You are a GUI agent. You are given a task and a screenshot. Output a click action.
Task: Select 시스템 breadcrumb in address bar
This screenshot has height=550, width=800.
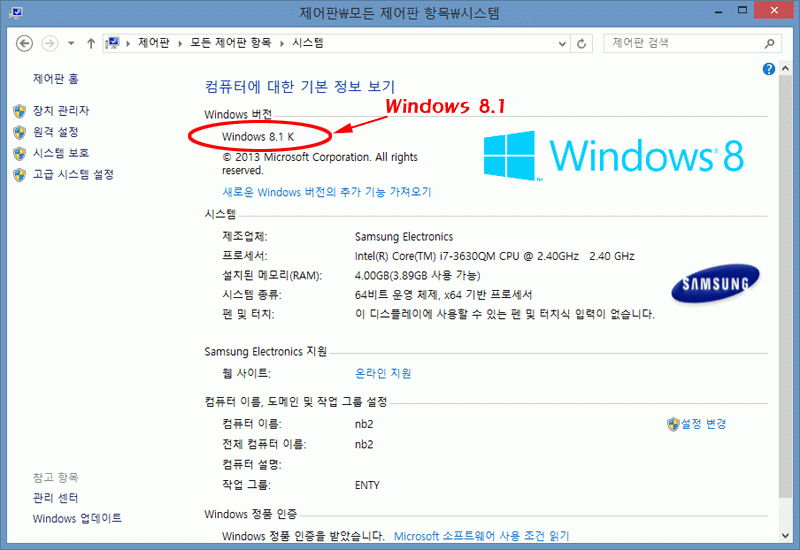(308, 43)
